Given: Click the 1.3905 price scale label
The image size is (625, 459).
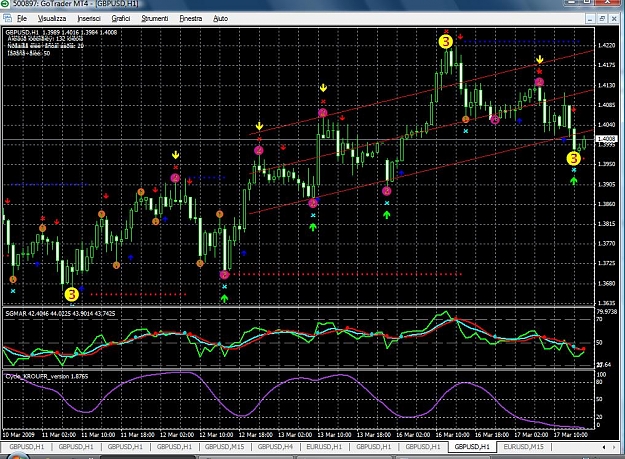Looking at the screenshot, I should pyautogui.click(x=606, y=184).
